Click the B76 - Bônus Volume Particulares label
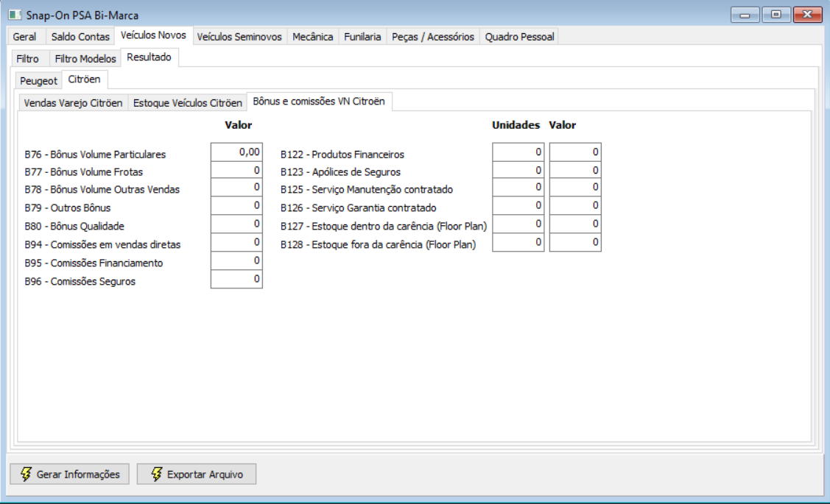The width and height of the screenshot is (830, 504). point(95,155)
